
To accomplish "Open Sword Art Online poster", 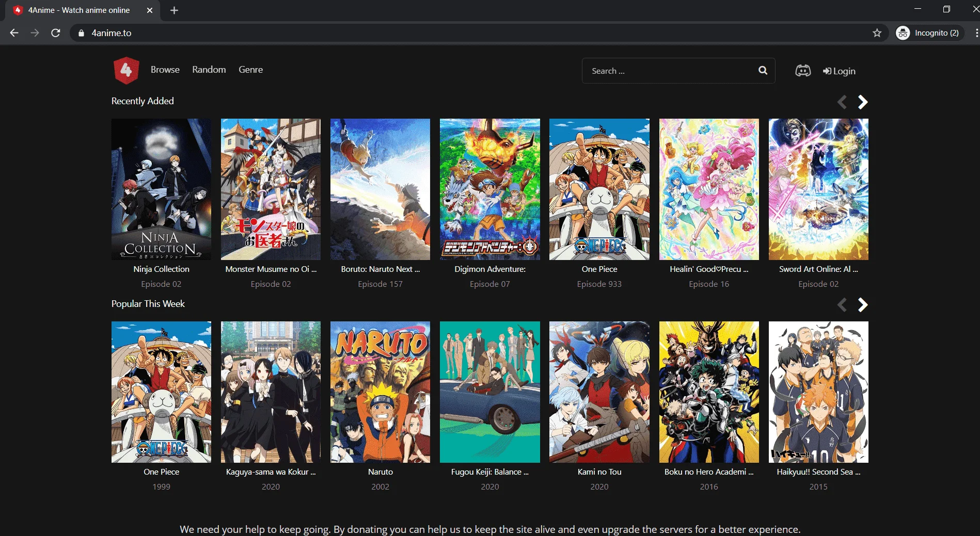I will 818,189.
